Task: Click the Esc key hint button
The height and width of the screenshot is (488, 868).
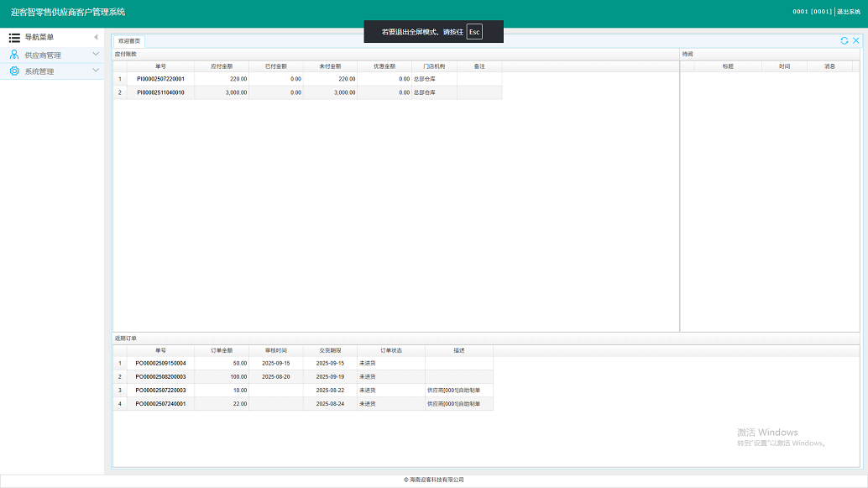Action: point(474,32)
